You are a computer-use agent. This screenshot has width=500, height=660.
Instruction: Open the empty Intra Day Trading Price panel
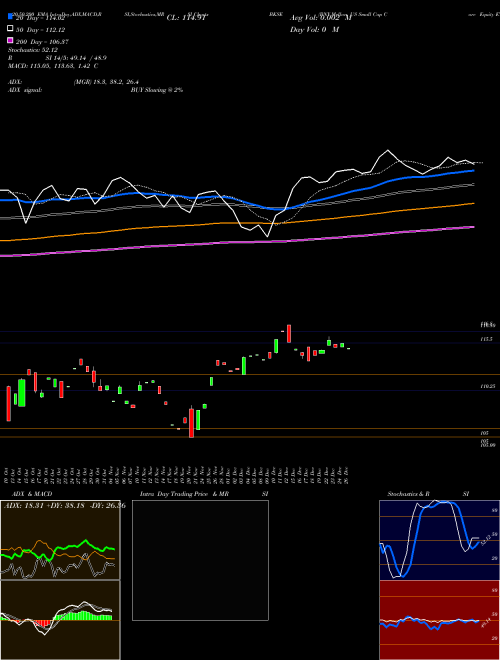[200, 560]
